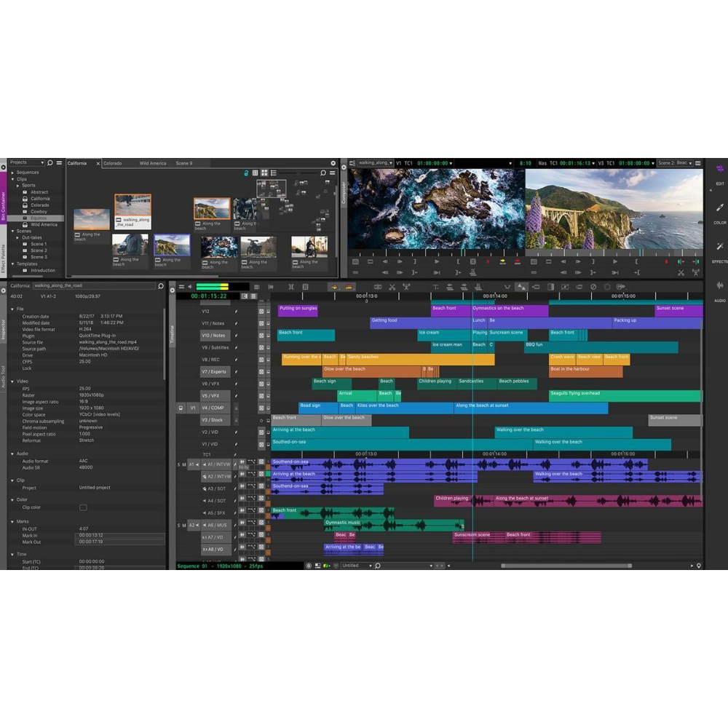Toggle Solo on the A1 INTVW track
The image size is (728, 728).
[x=178, y=464]
